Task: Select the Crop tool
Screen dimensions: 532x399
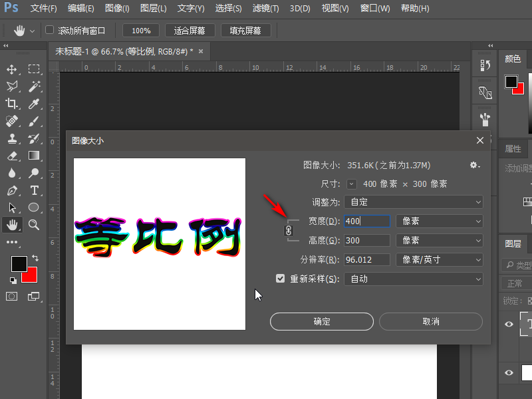Action: 12,104
